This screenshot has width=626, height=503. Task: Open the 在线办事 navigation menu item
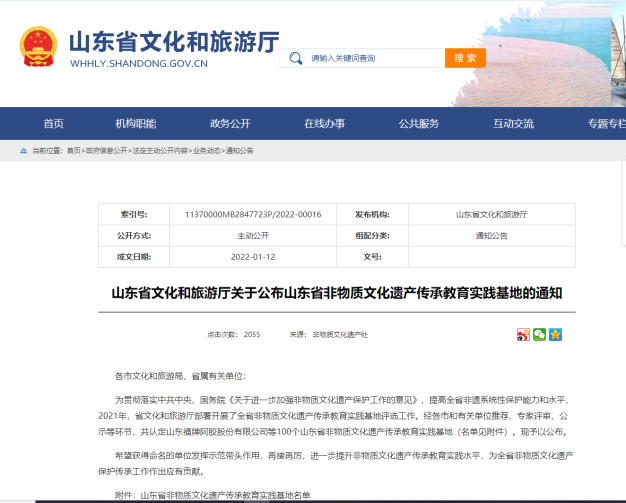(324, 124)
